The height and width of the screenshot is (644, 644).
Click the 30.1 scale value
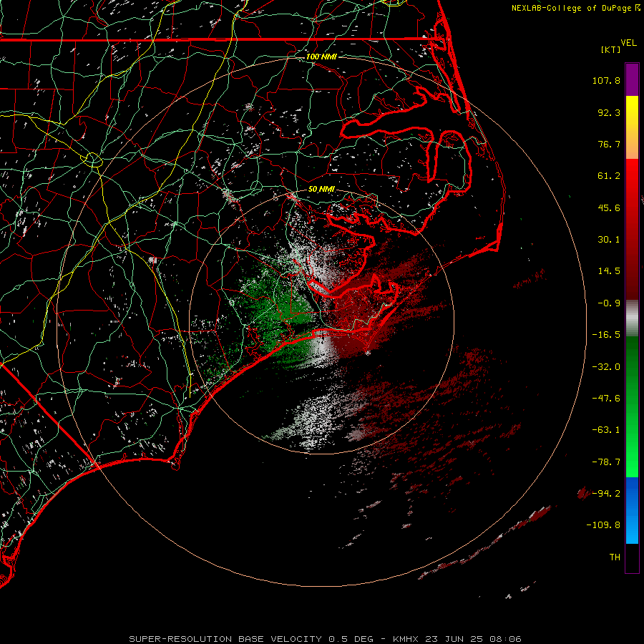[x=609, y=240]
